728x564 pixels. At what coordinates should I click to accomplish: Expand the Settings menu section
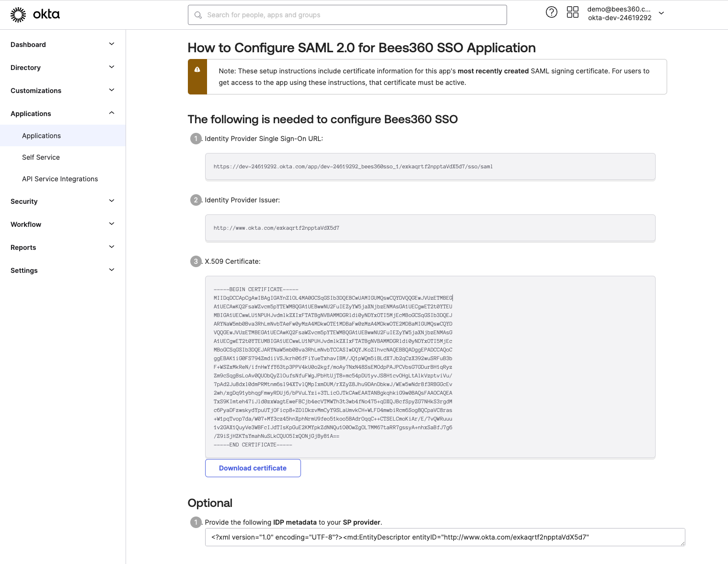pos(112,270)
